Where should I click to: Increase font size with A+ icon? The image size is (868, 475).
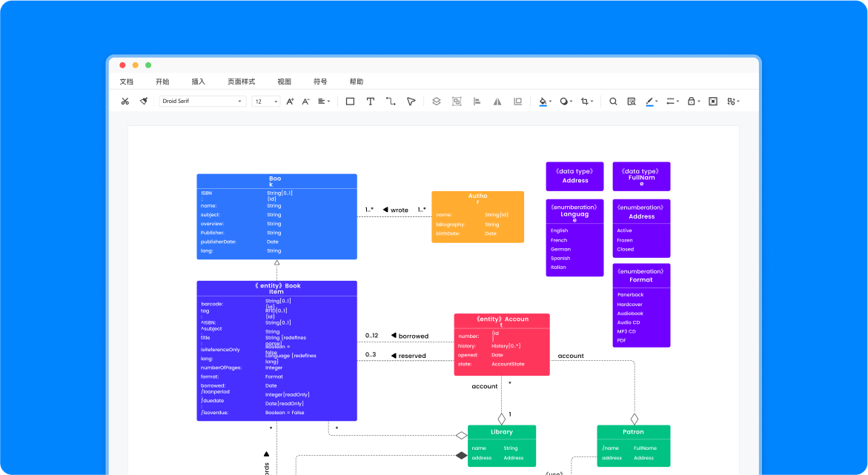pyautogui.click(x=290, y=102)
